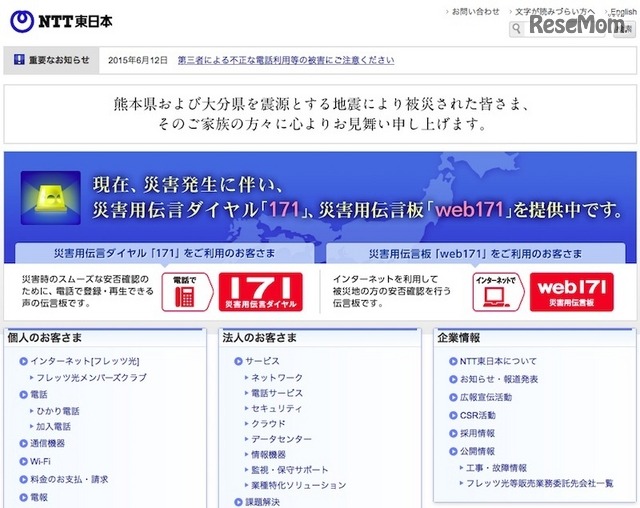640x508 pixels.
Task: Click the red 171 disaster dial button
Action: (261, 292)
